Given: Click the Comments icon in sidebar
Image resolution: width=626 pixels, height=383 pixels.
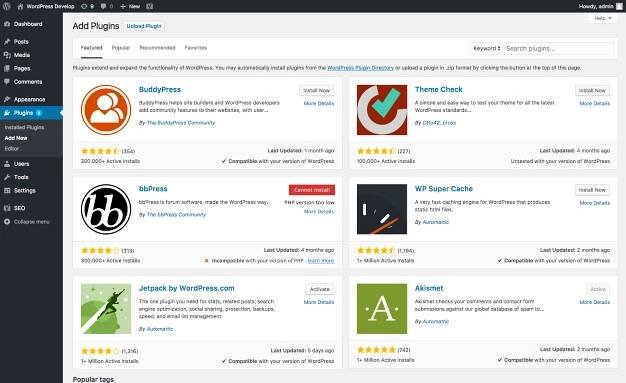Looking at the screenshot, I should coord(7,81).
